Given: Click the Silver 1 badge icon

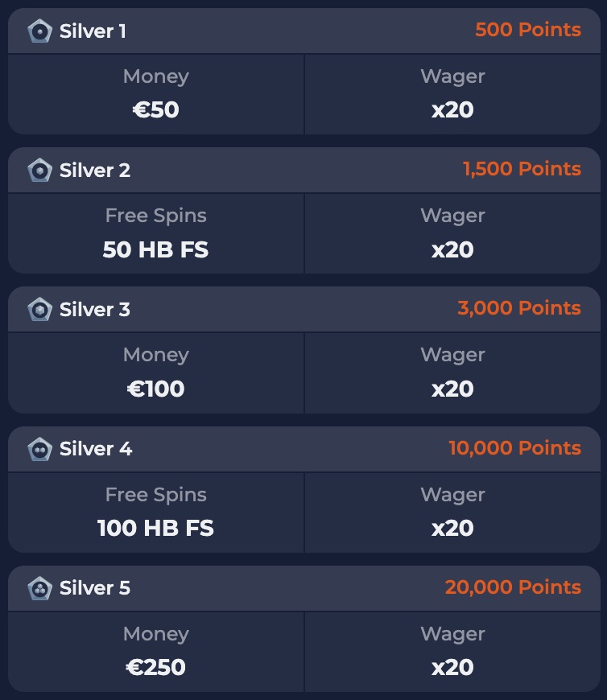Looking at the screenshot, I should 39,31.
